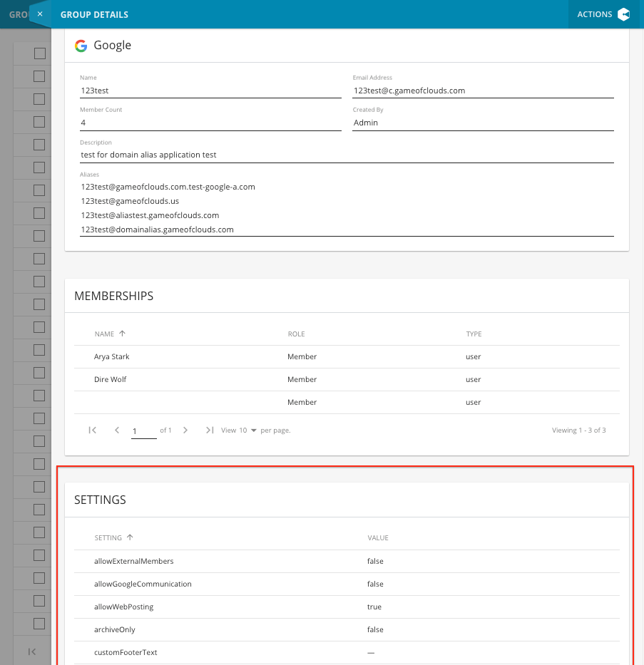This screenshot has height=665, width=644.
Task: Check the first checkbox in background list
Action: click(40, 53)
